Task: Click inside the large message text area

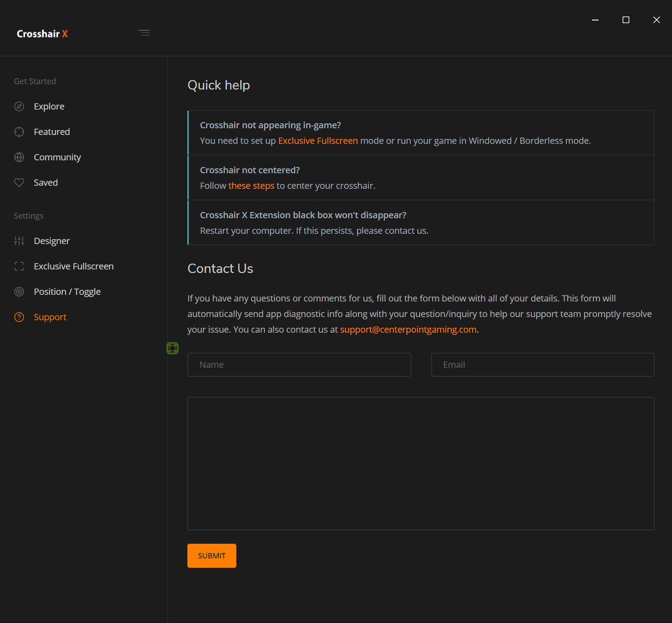Action: coord(421,463)
